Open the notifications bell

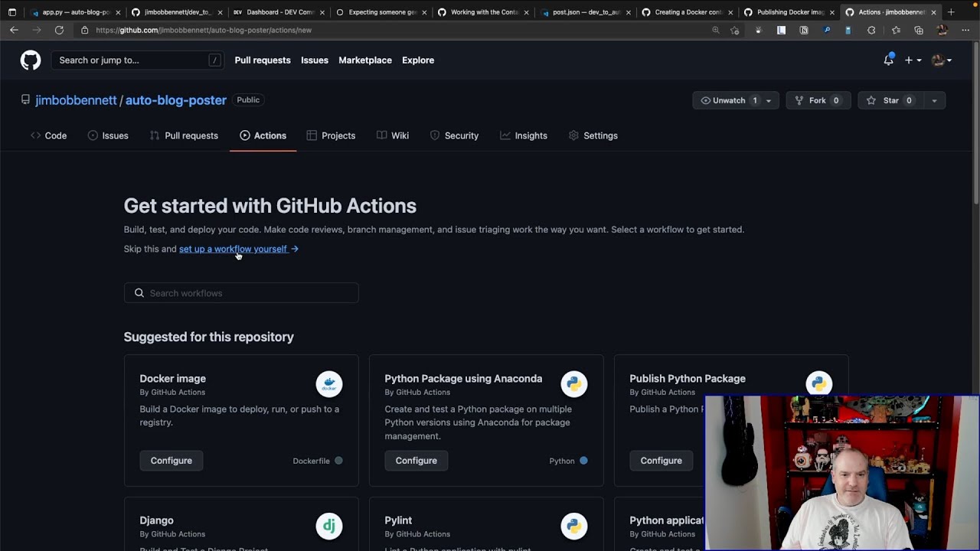[x=888, y=60]
